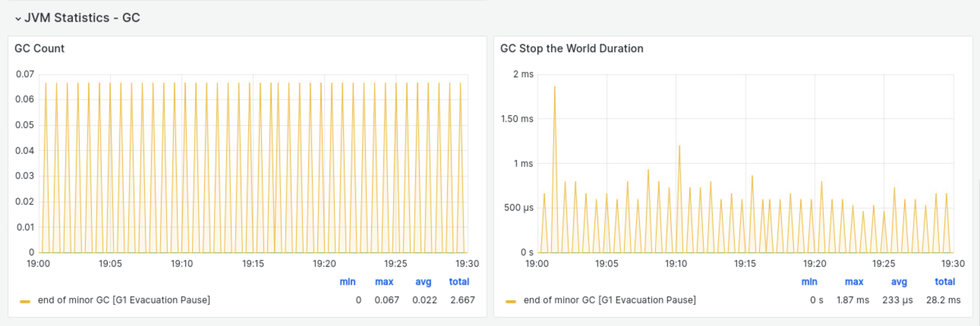The image size is (980, 326).
Task: Sort GC Count legend by total
Action: point(459,282)
